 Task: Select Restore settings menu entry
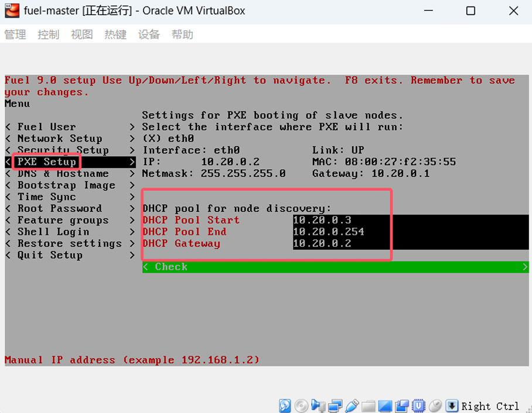click(70, 244)
